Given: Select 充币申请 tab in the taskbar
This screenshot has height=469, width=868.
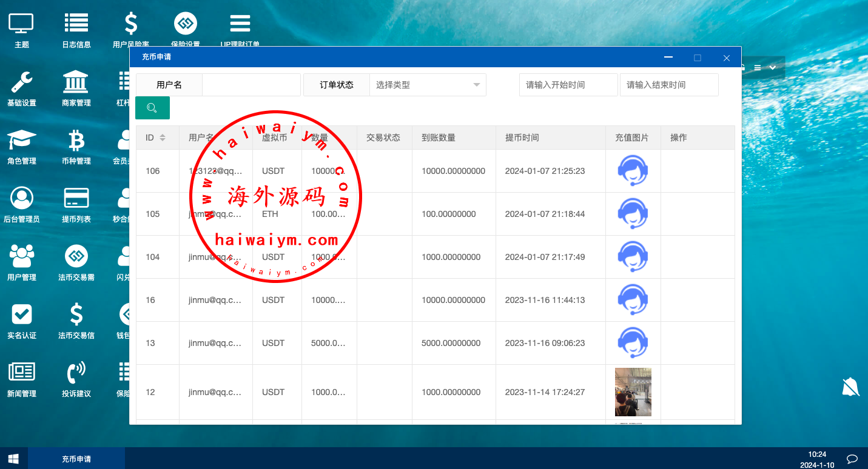Looking at the screenshot, I should pyautogui.click(x=76, y=459).
